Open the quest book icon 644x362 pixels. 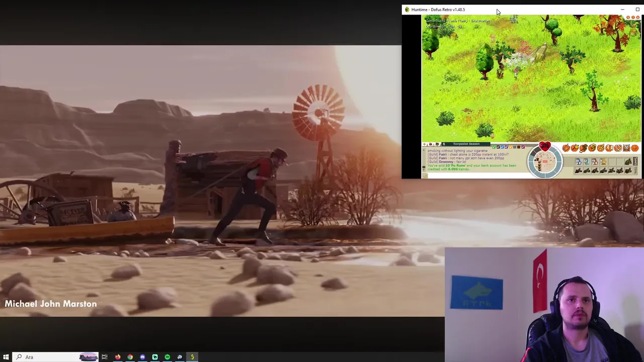click(592, 148)
